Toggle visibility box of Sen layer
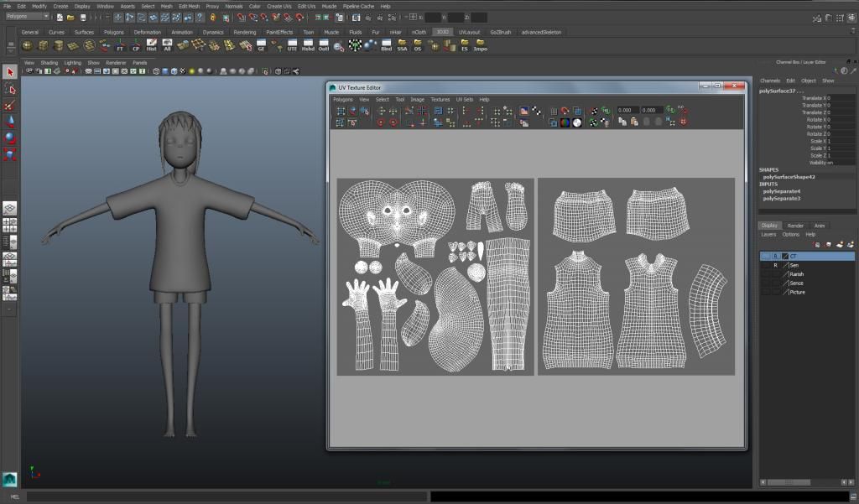This screenshot has width=859, height=504. pyautogui.click(x=764, y=265)
